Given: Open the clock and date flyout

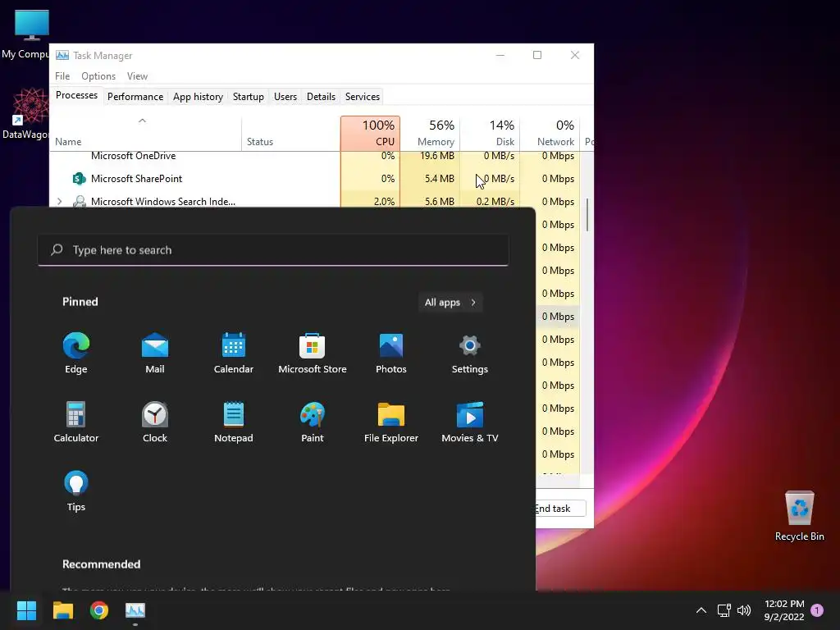Looking at the screenshot, I should 784,610.
